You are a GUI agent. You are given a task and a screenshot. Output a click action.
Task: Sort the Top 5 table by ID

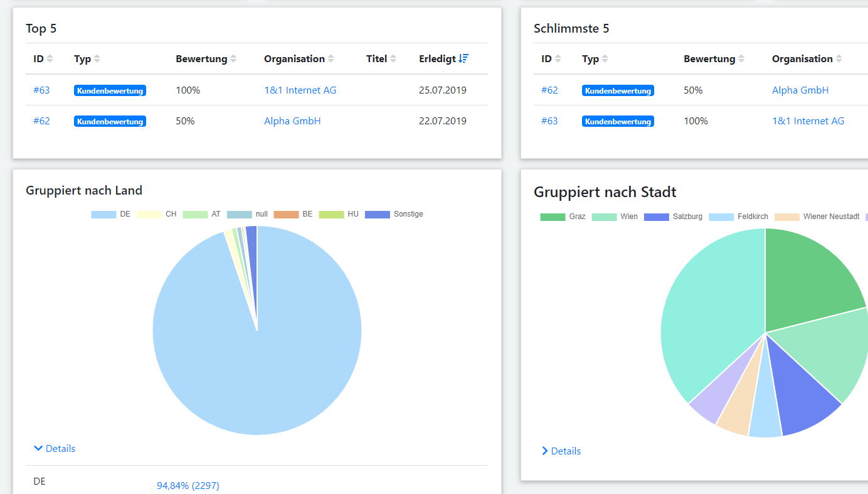[43, 59]
